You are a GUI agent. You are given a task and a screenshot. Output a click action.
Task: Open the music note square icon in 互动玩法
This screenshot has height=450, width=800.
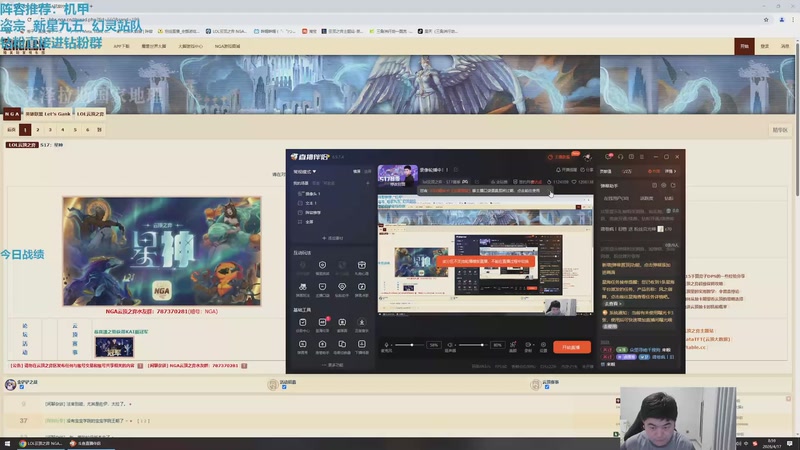click(x=362, y=287)
